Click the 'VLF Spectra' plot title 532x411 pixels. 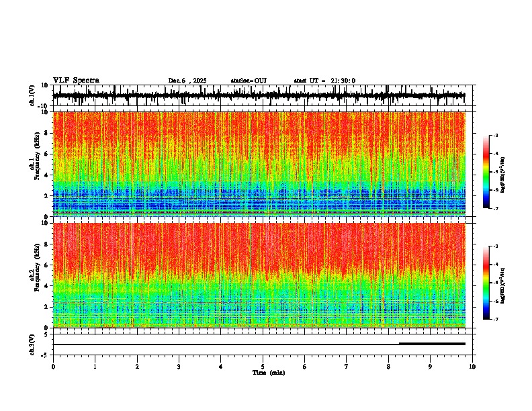(76, 81)
